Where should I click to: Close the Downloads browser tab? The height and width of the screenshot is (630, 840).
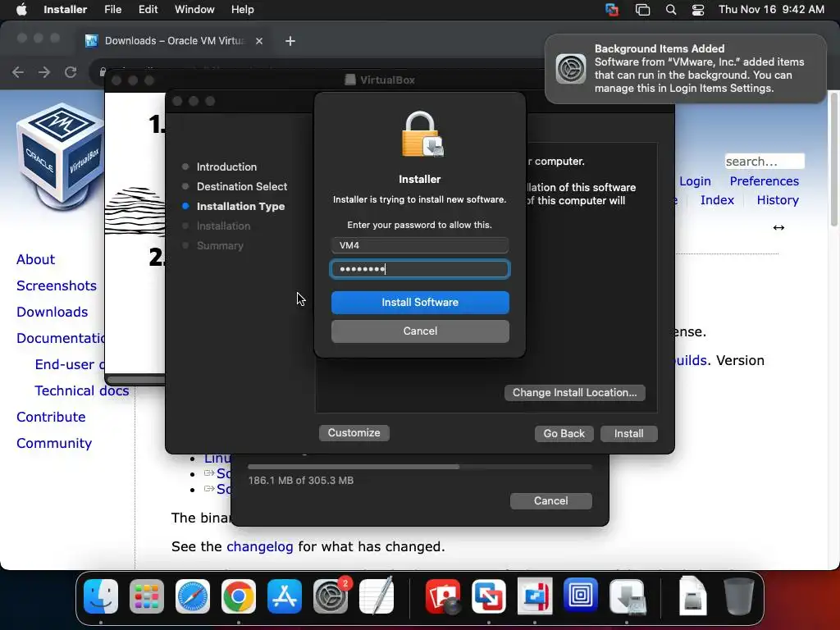259,41
